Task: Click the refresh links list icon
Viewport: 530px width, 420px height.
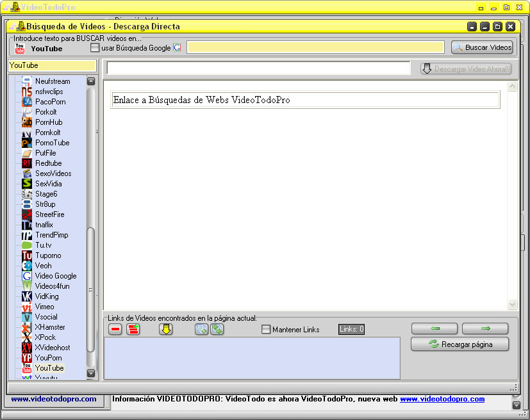Action: coord(217,329)
